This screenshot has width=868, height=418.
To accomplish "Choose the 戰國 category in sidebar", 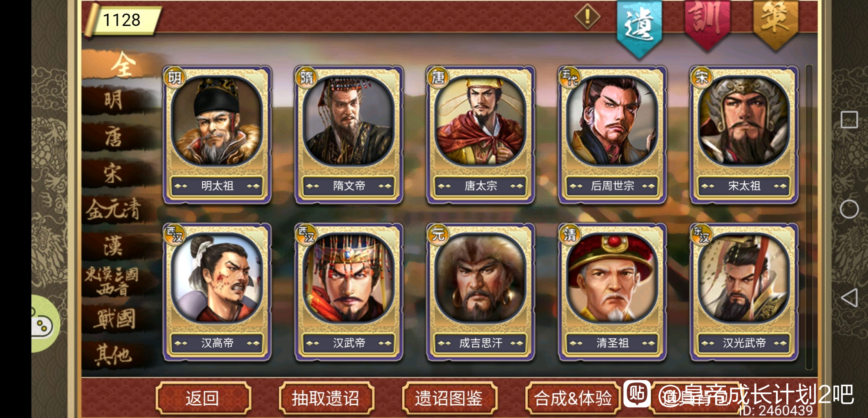I will (x=114, y=319).
